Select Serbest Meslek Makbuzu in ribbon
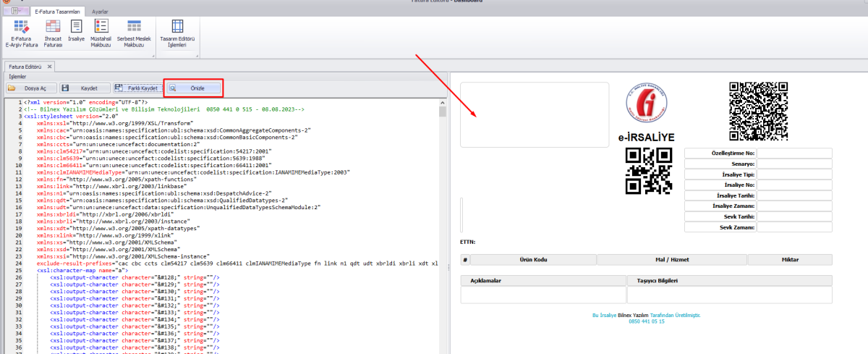Screen dimensions: 868x354 pyautogui.click(x=134, y=33)
